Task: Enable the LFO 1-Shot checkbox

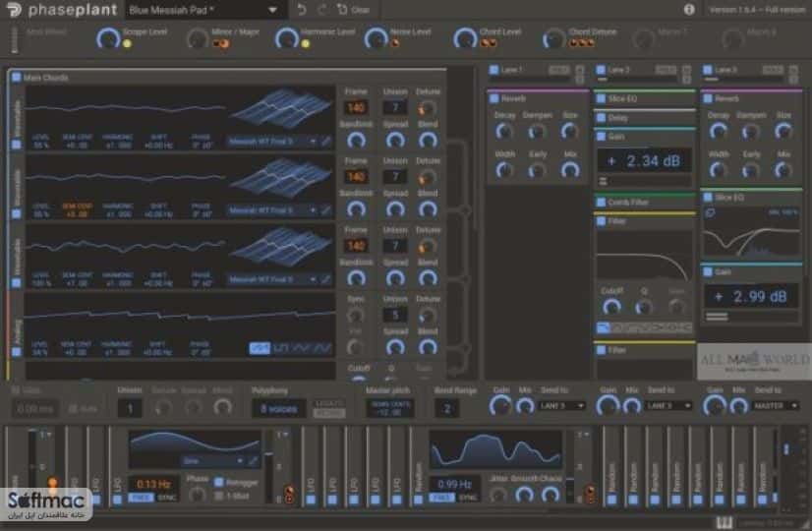Action: [219, 496]
